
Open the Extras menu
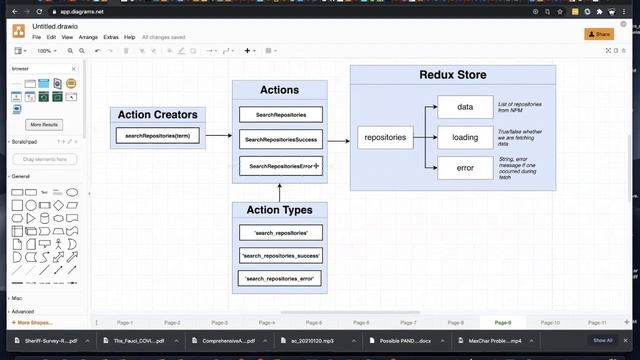pyautogui.click(x=111, y=37)
